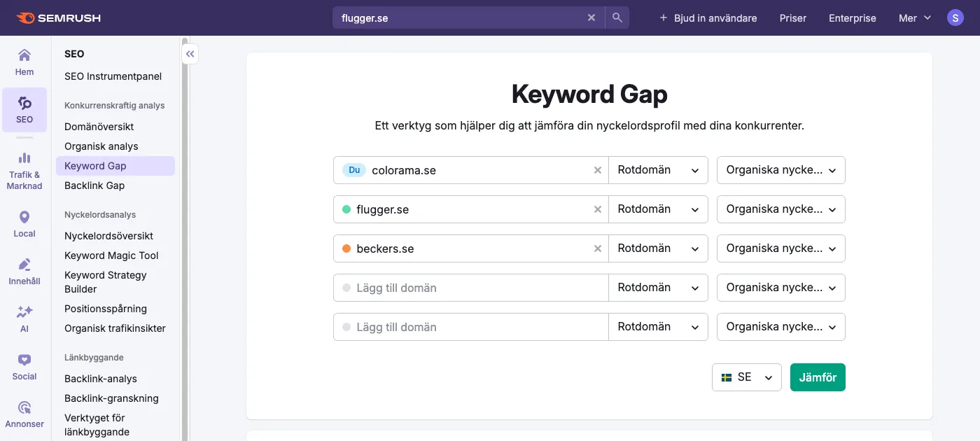Open the Innehåll sidebar section
The height and width of the screenshot is (441, 980).
(24, 272)
